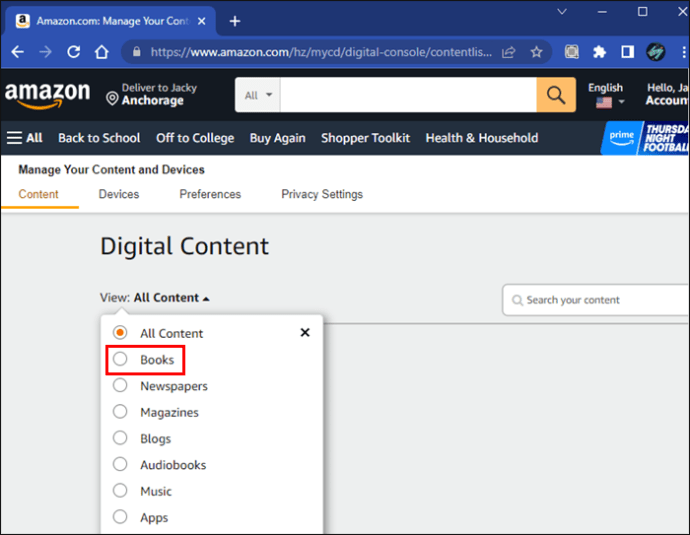Viewport: 690px width, 535px height.
Task: Select the Music radio button
Action: (x=120, y=491)
